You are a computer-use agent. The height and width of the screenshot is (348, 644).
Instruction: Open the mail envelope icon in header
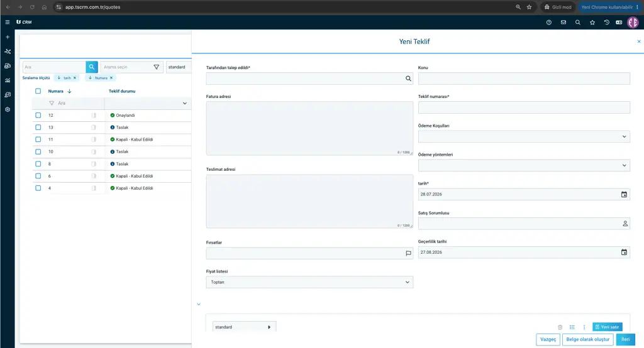563,23
